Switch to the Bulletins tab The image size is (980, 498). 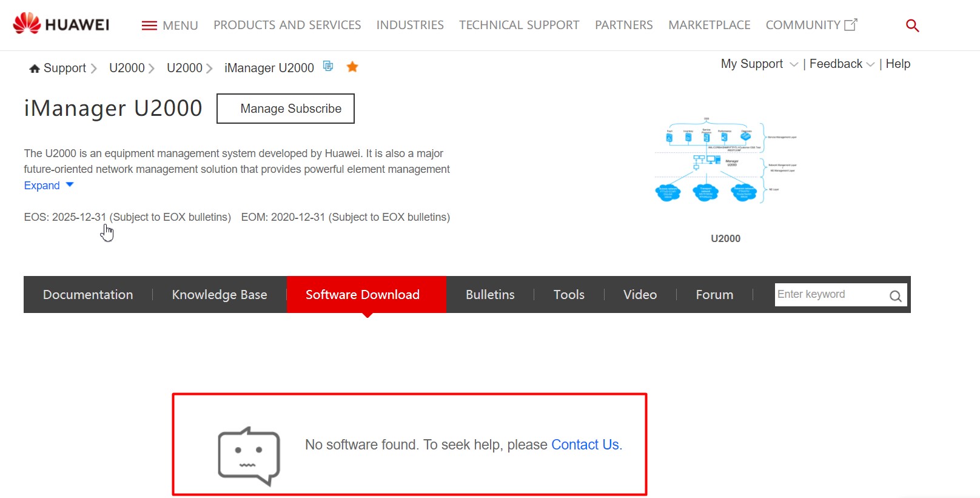pyautogui.click(x=490, y=295)
